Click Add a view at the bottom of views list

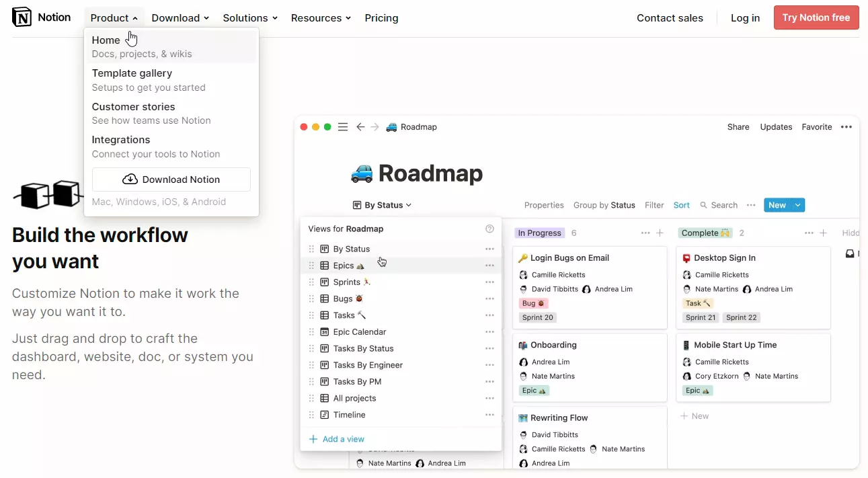coord(336,439)
